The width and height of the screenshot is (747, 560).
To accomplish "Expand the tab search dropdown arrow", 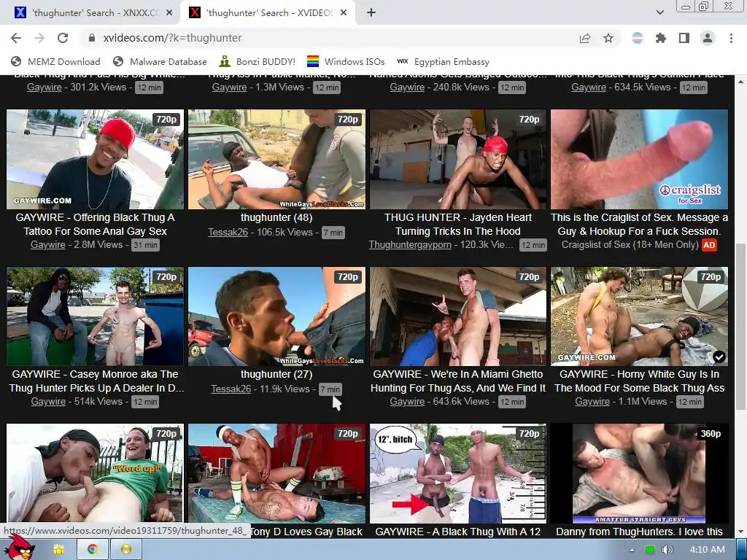I will tap(660, 13).
